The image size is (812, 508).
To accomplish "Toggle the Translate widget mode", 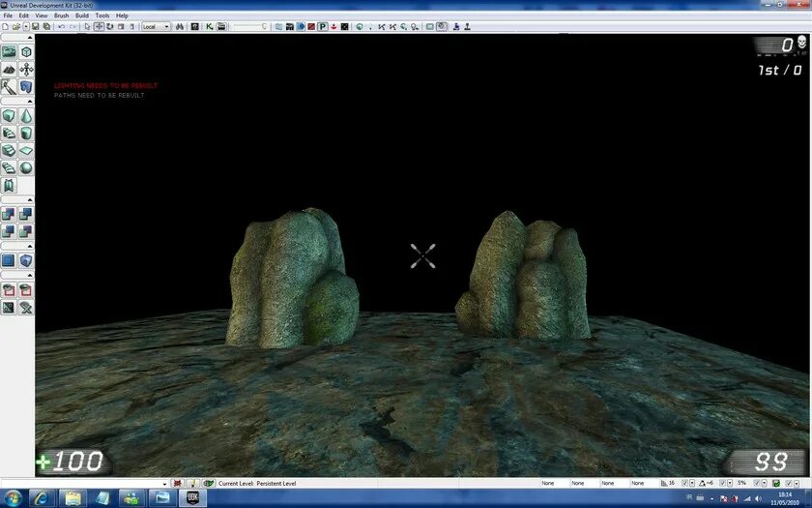I will [x=99, y=26].
